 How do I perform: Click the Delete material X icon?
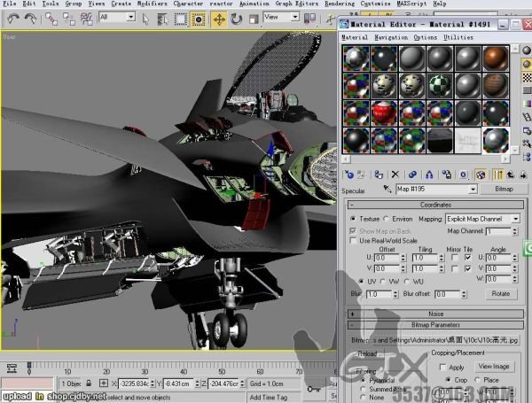(395, 174)
